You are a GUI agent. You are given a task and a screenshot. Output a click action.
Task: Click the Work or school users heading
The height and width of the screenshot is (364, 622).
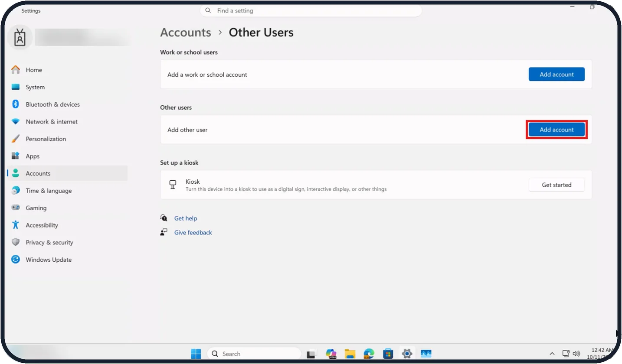(x=189, y=52)
